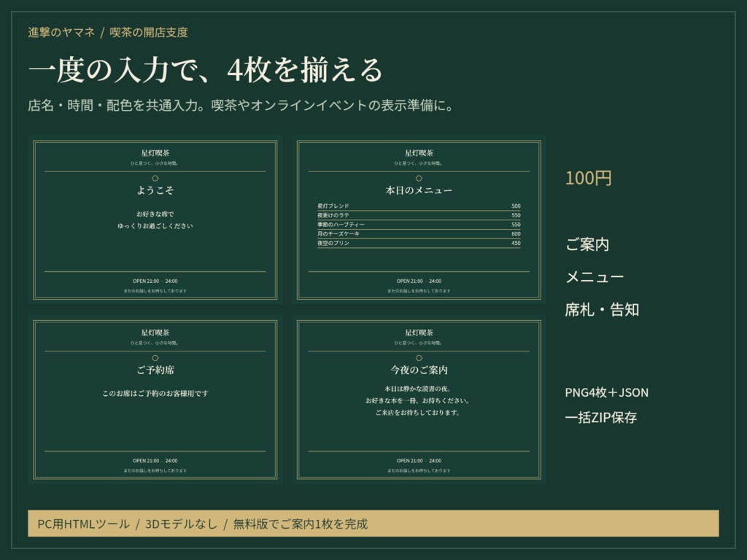Click the 本日のメニュー menu card thumbnail
The image size is (747, 560).
click(x=419, y=219)
